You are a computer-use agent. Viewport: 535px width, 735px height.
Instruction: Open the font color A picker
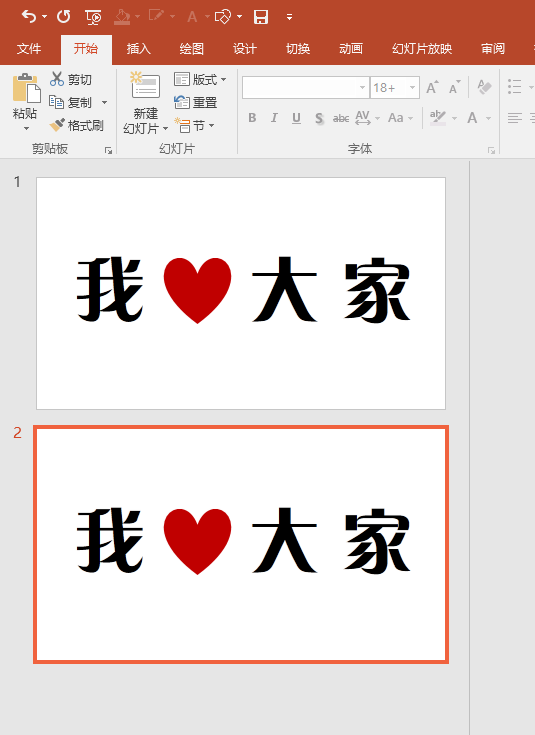tap(472, 118)
